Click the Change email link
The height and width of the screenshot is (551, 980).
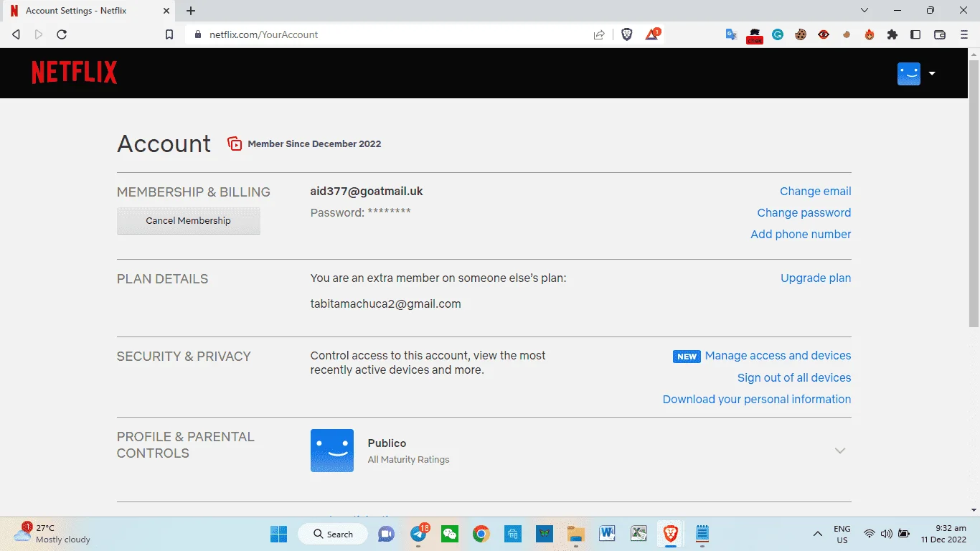[x=815, y=192]
